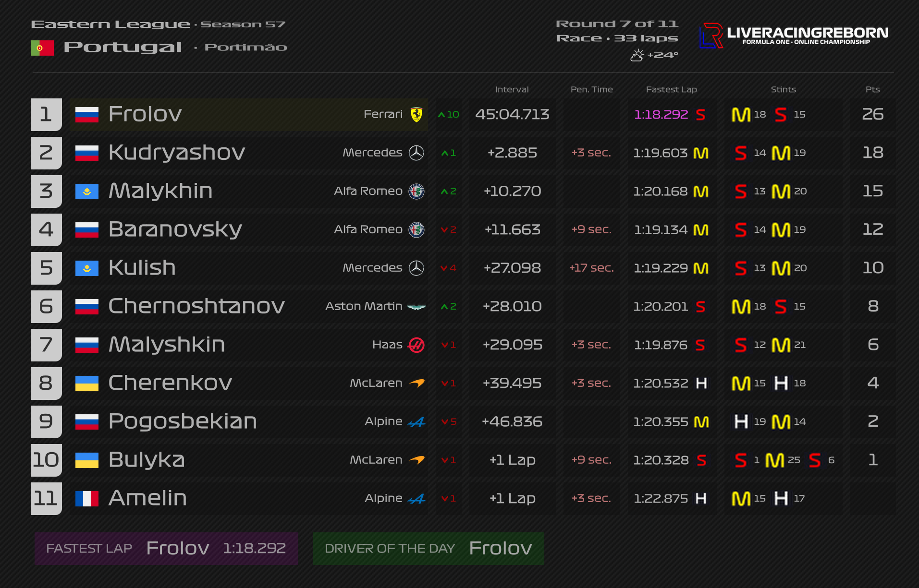Click the weather icon next to +24°
Screen dimensions: 919x588
pos(637,55)
